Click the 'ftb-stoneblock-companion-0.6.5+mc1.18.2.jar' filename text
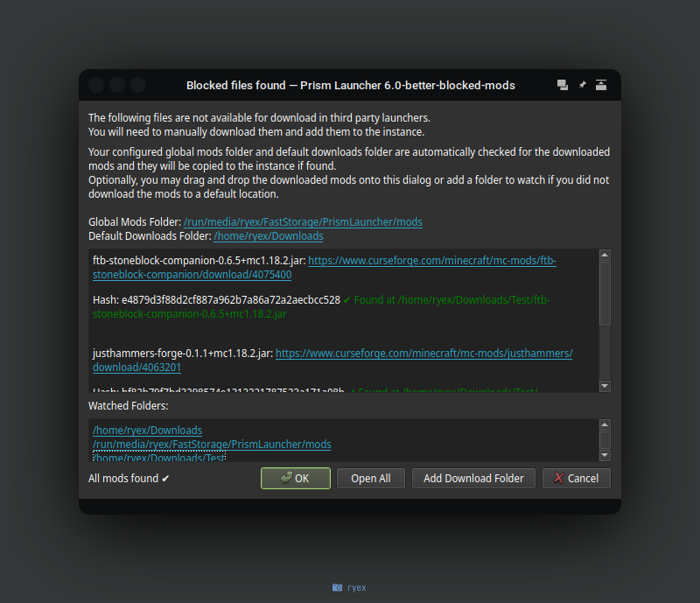 coord(199,261)
